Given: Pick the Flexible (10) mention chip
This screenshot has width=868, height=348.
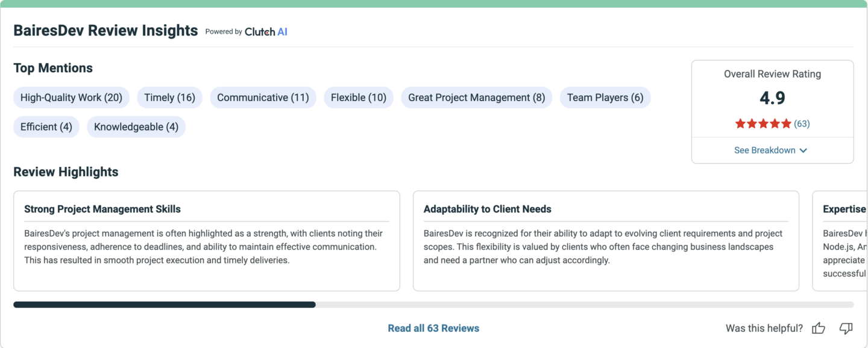Looking at the screenshot, I should click(359, 98).
